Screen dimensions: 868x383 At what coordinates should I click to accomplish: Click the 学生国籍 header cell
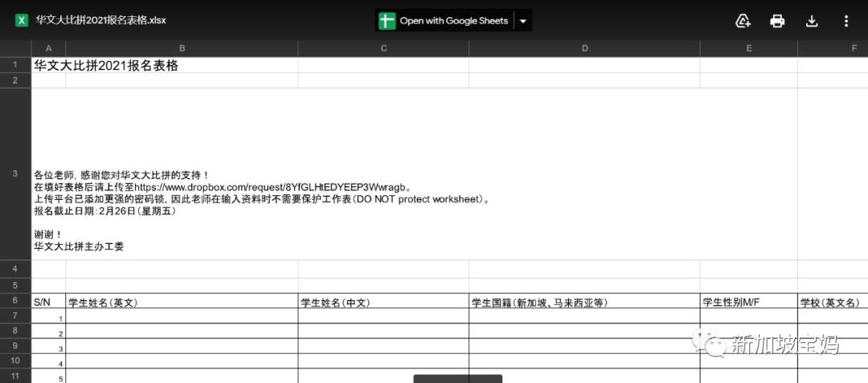[539, 303]
